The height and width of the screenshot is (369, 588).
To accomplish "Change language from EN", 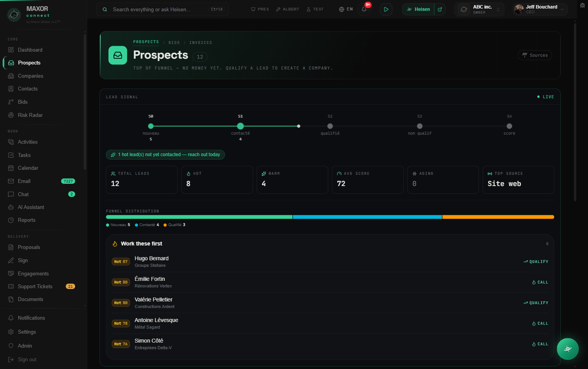I will (x=346, y=9).
